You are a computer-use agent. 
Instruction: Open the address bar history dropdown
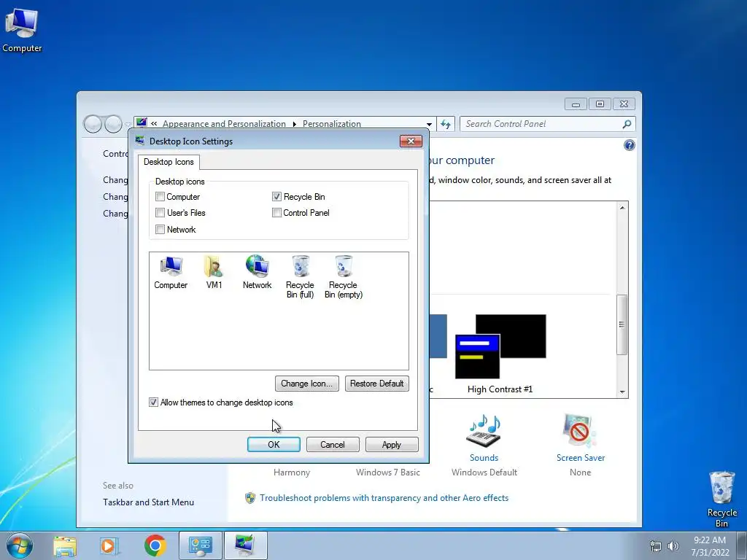click(429, 124)
